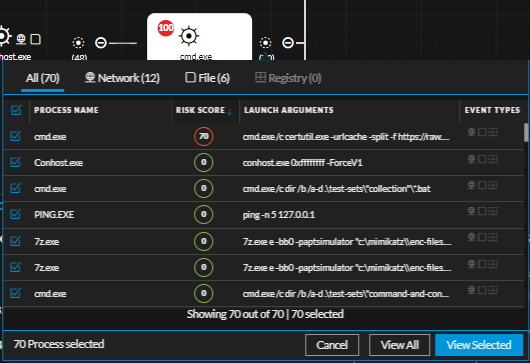Uncheck the cmd.exe command-and-con row checkbox
The width and height of the screenshot is (530, 363).
(x=15, y=293)
